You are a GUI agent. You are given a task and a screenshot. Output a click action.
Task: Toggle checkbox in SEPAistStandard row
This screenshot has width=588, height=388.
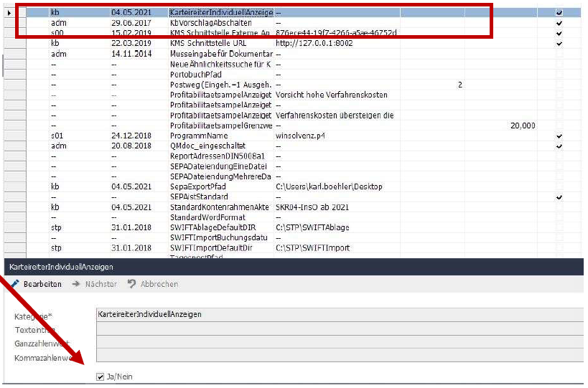[559, 197]
